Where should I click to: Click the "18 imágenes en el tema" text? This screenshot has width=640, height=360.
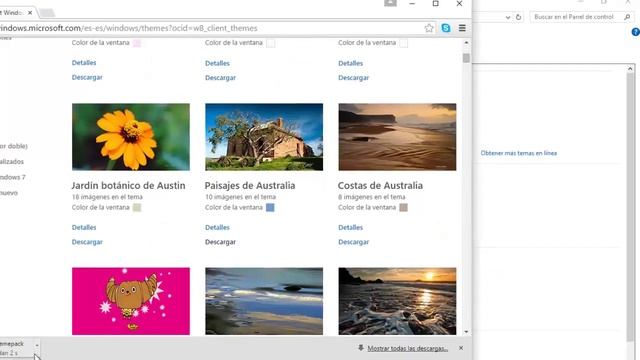click(107, 197)
